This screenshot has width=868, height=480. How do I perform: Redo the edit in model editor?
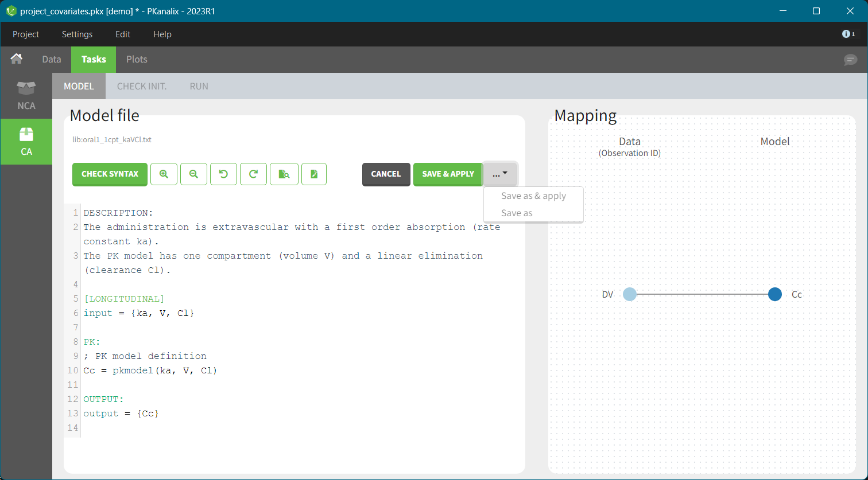[x=253, y=174]
